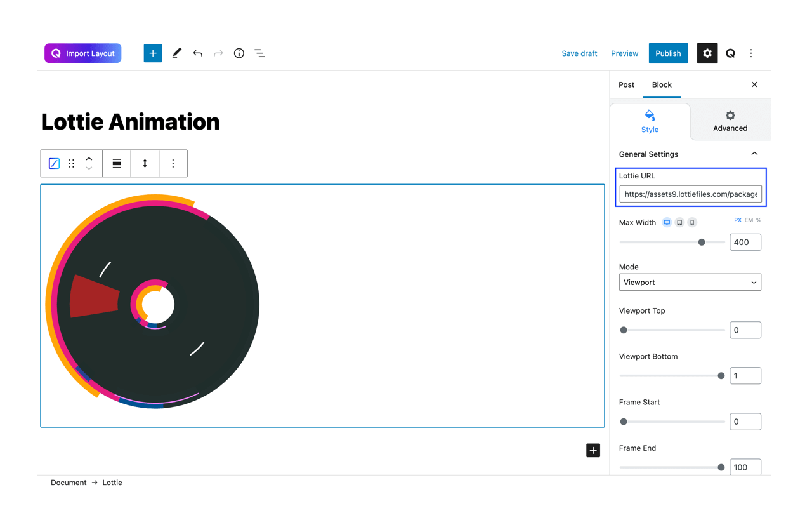Click the Save draft link

pyautogui.click(x=579, y=53)
